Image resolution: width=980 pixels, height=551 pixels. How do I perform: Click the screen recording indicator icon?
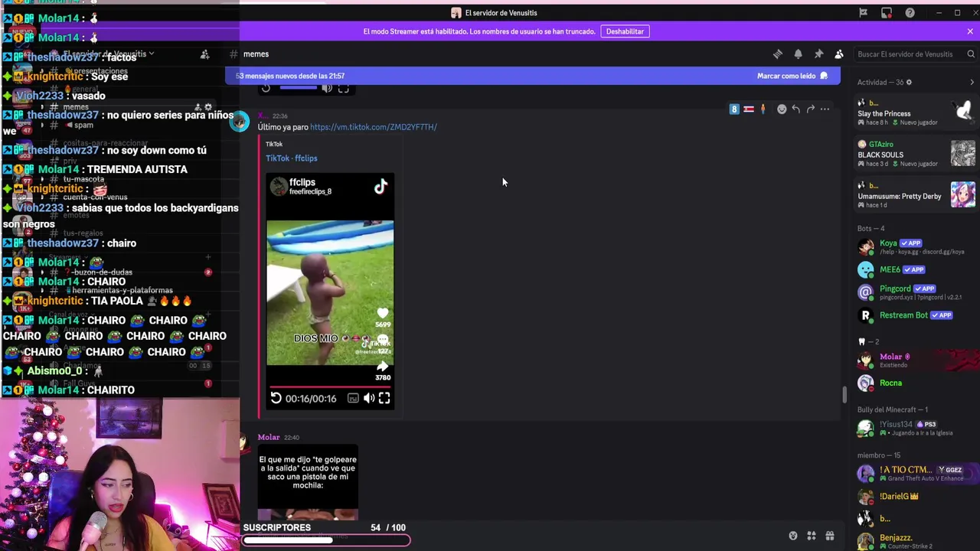click(x=887, y=13)
